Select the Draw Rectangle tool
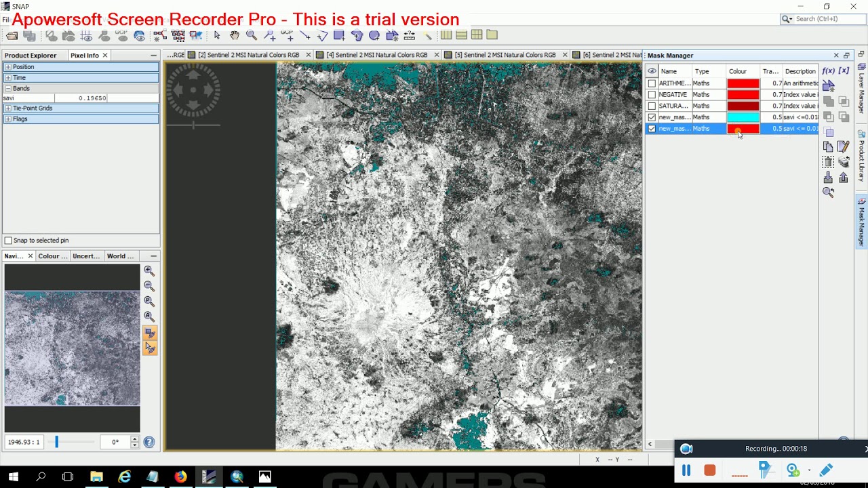 coord(339,35)
